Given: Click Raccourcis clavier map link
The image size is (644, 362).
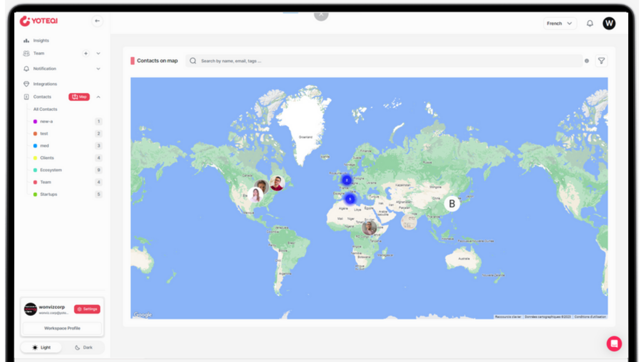Looking at the screenshot, I should [x=508, y=317].
